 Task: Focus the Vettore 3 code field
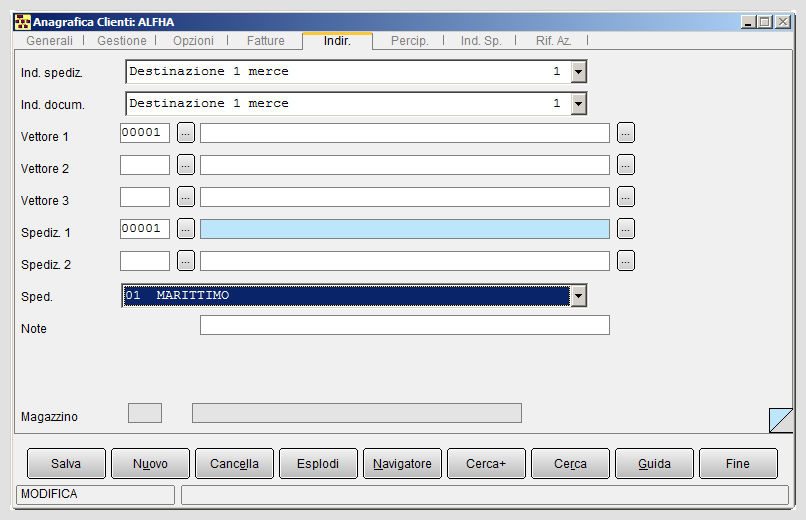click(x=145, y=197)
